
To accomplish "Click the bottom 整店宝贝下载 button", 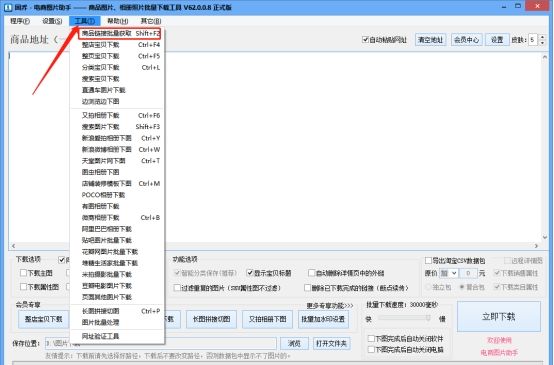I will [x=43, y=319].
